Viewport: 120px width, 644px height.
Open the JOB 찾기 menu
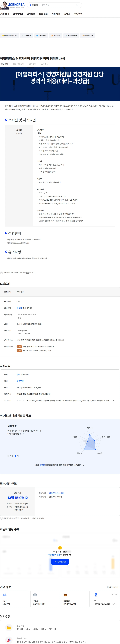click(x=4, y=14)
